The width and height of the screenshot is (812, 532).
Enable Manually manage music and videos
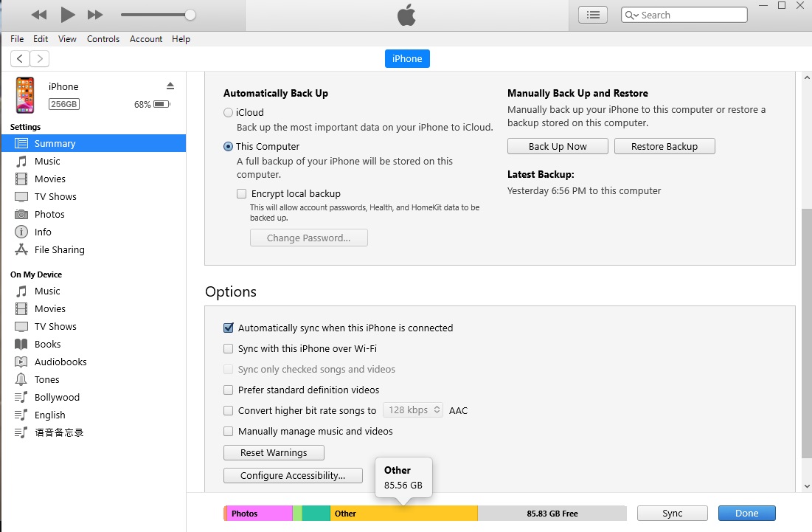click(229, 432)
